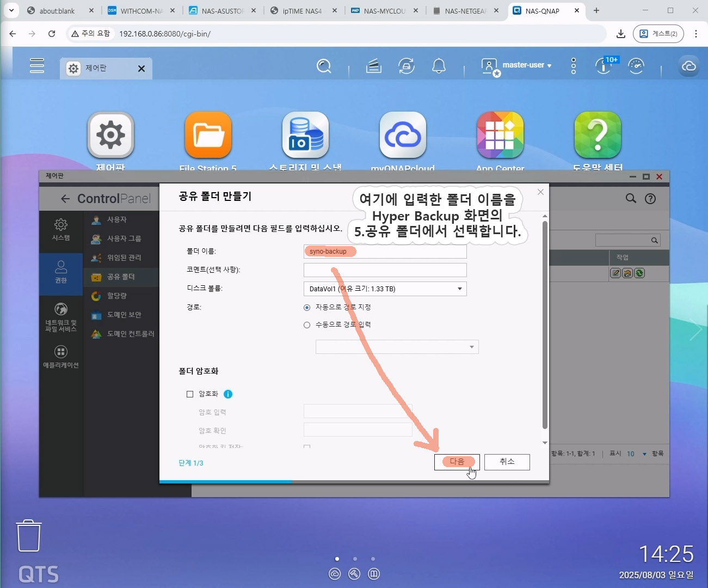The image size is (708, 588).
Task: Click the search magnifier in QTS top bar
Action: (x=324, y=66)
